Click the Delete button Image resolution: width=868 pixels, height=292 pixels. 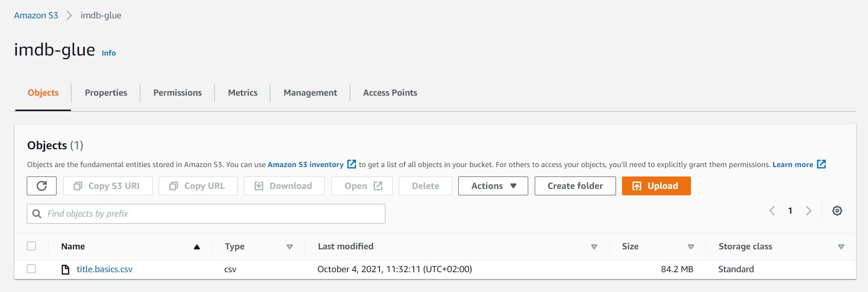point(426,186)
